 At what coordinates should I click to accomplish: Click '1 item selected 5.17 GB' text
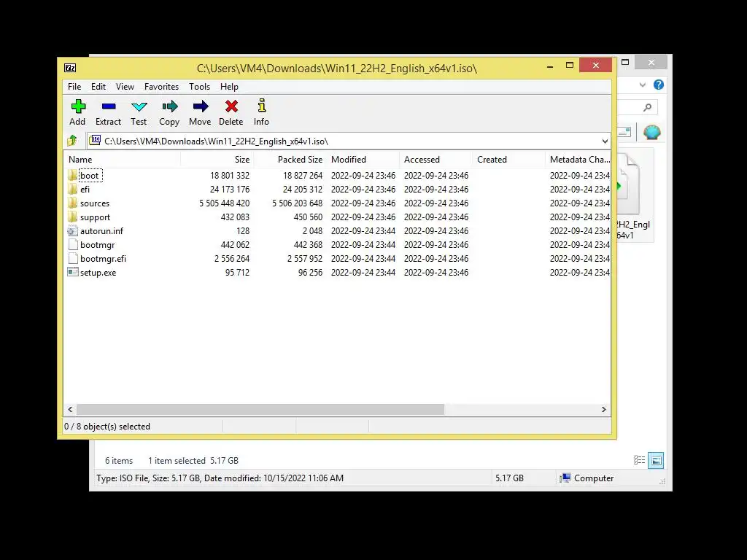point(193,461)
